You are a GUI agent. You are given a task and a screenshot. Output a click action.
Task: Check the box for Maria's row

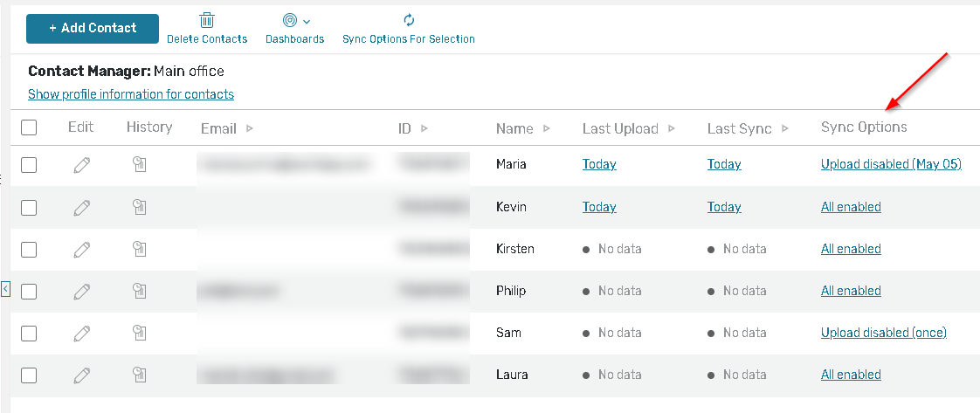pos(29,164)
